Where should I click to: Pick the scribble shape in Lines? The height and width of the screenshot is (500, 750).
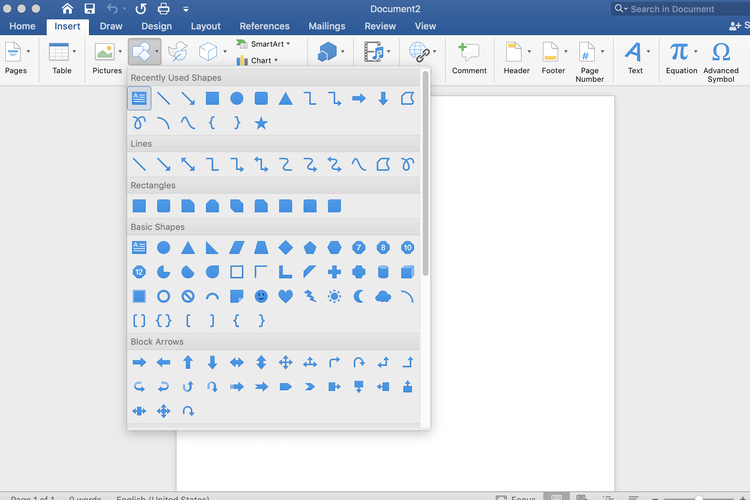pos(408,165)
